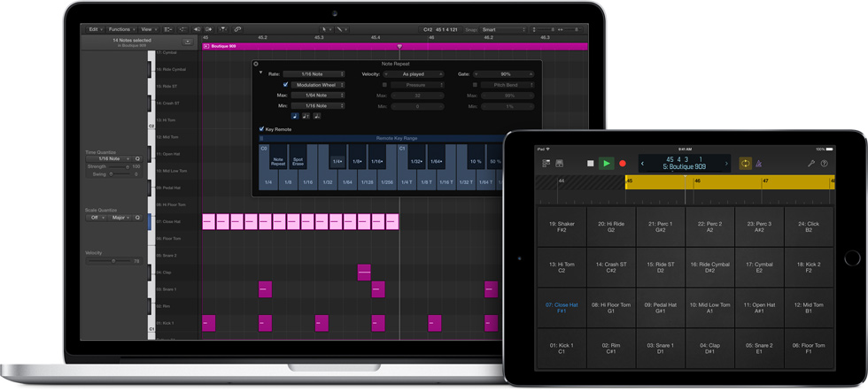Open the wrench settings icon on iPad
Image resolution: width=868 pixels, height=392 pixels.
pyautogui.click(x=811, y=164)
